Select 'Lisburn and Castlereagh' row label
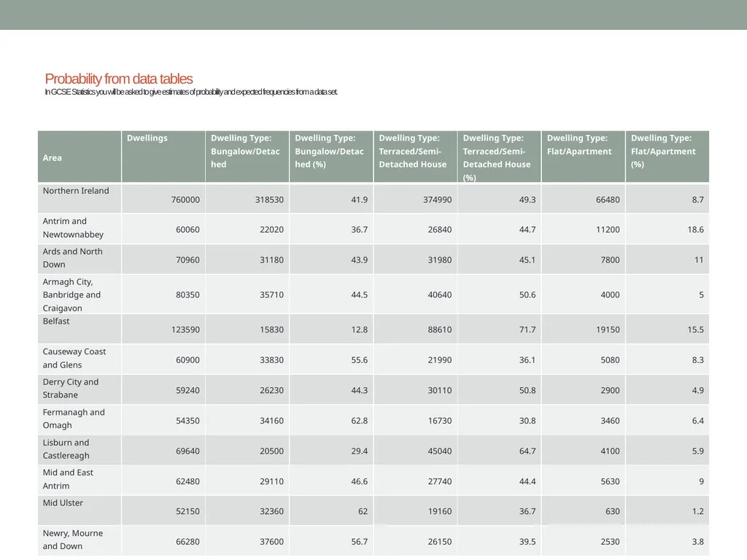This screenshot has width=747, height=560. click(66, 449)
